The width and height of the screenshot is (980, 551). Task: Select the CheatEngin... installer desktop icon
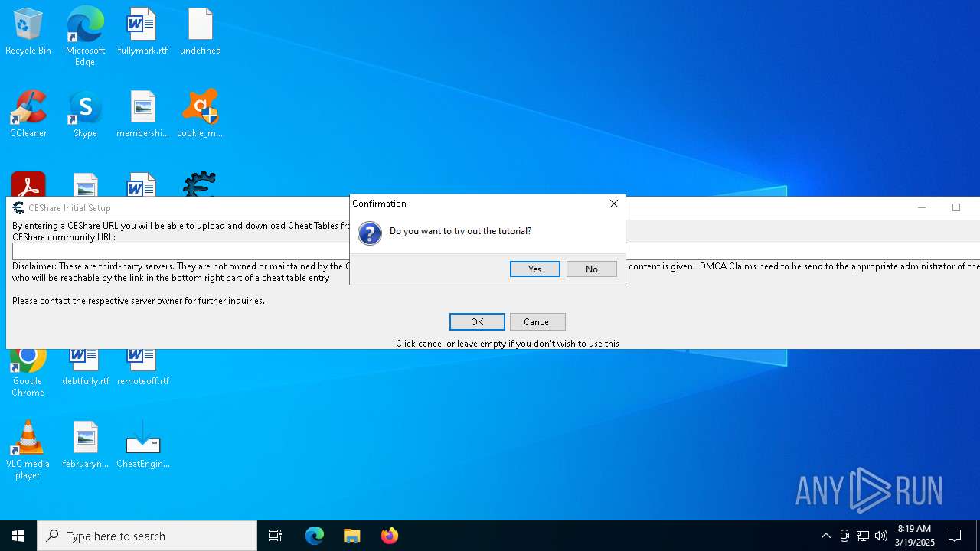(142, 445)
